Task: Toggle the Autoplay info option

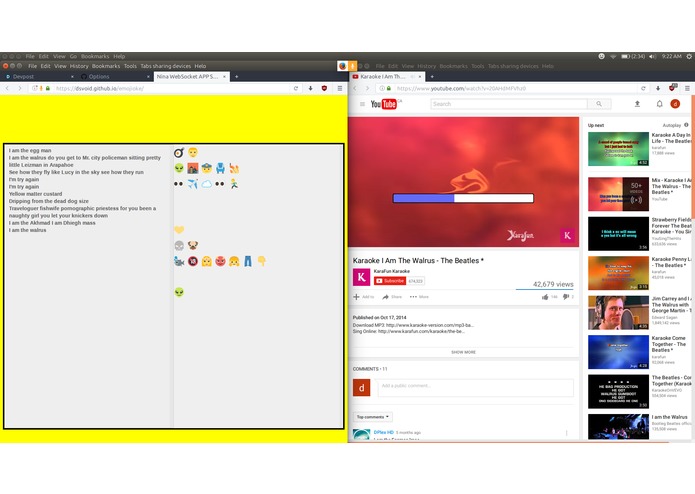Action: coord(686,125)
